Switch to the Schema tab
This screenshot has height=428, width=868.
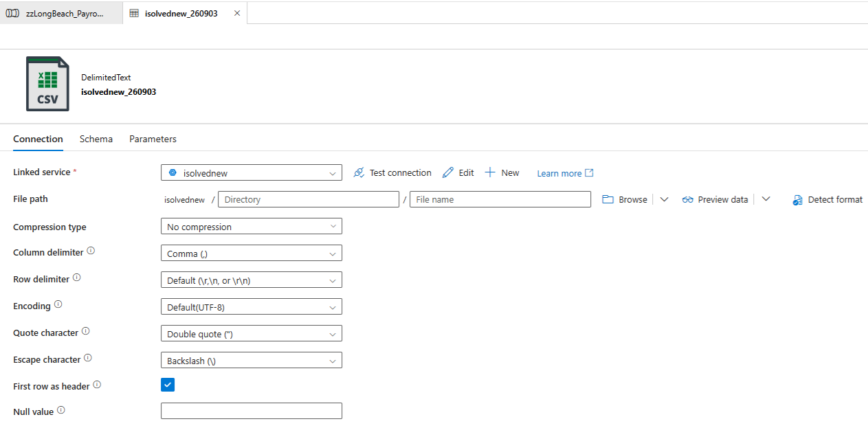[x=96, y=139]
